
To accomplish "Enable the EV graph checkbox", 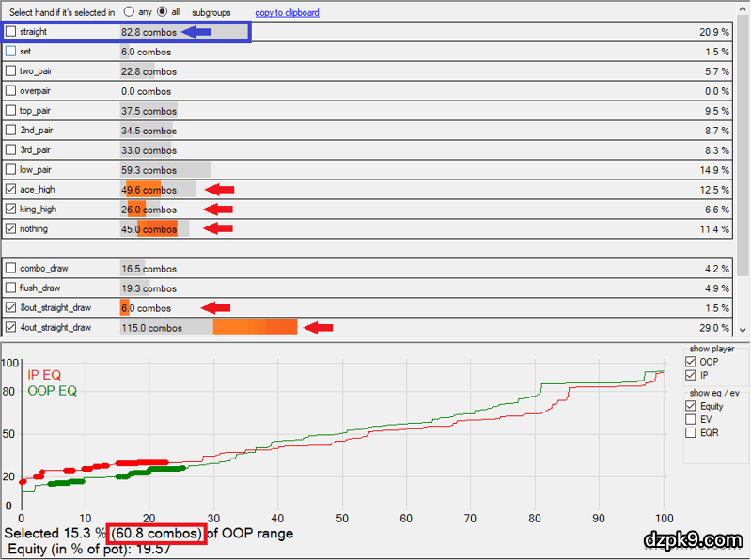I will [692, 419].
